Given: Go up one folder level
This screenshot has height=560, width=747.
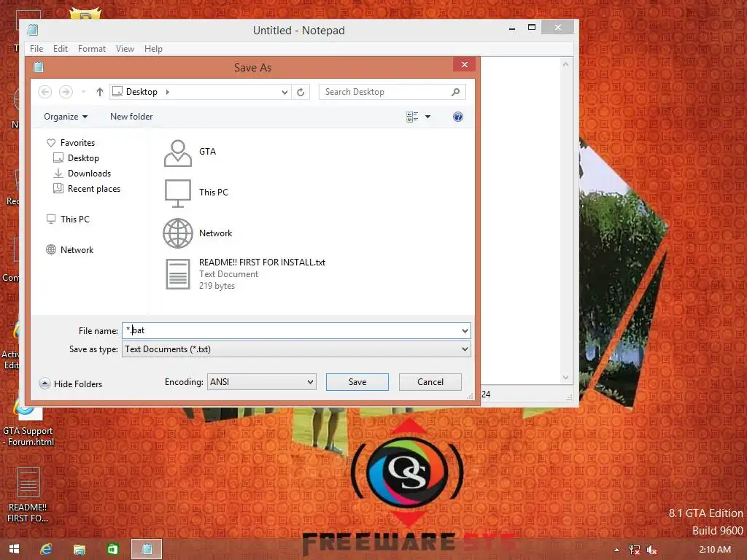Looking at the screenshot, I should (x=99, y=92).
